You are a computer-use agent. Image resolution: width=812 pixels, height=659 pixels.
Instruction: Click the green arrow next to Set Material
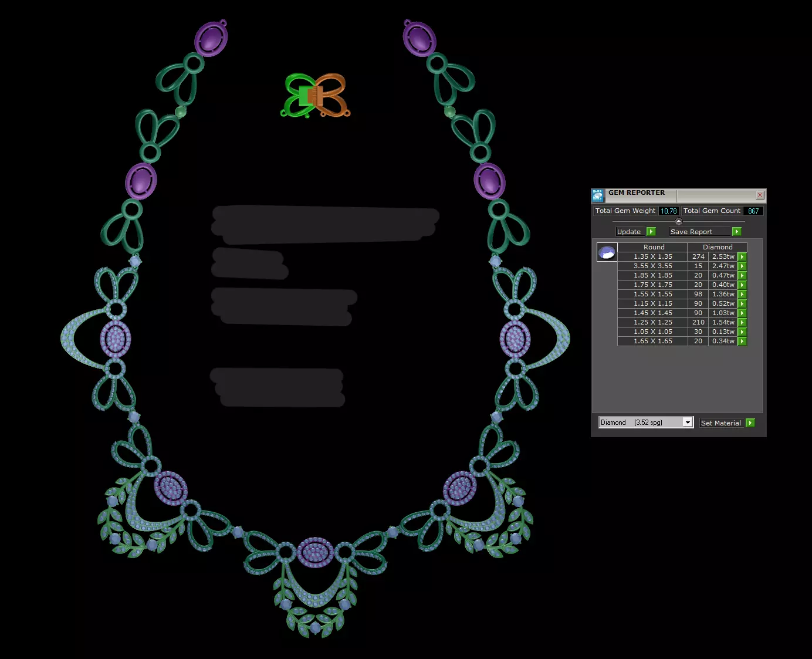tap(750, 423)
